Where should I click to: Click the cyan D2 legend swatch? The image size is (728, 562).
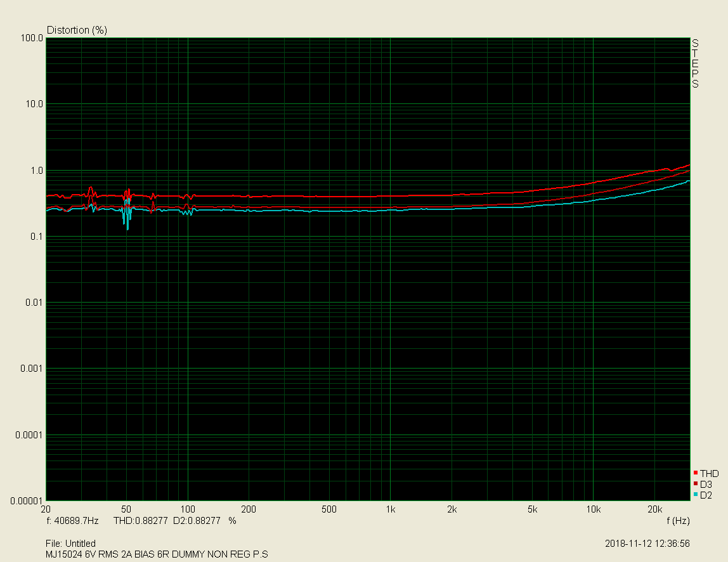(696, 495)
